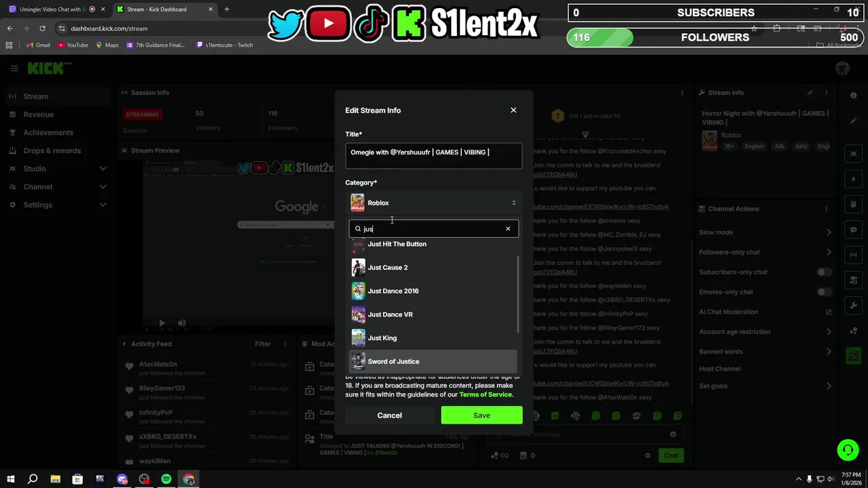Toggle Emotes-only chat switch

[824, 292]
